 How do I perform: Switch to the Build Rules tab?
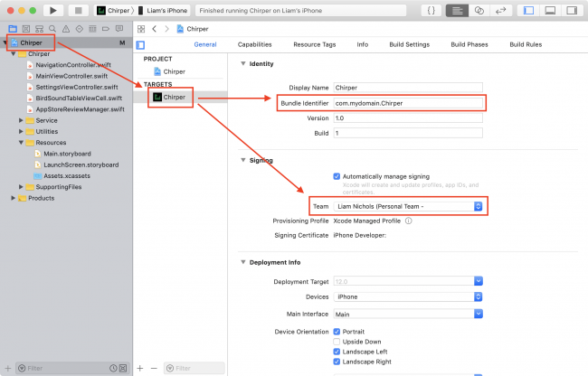tap(526, 44)
